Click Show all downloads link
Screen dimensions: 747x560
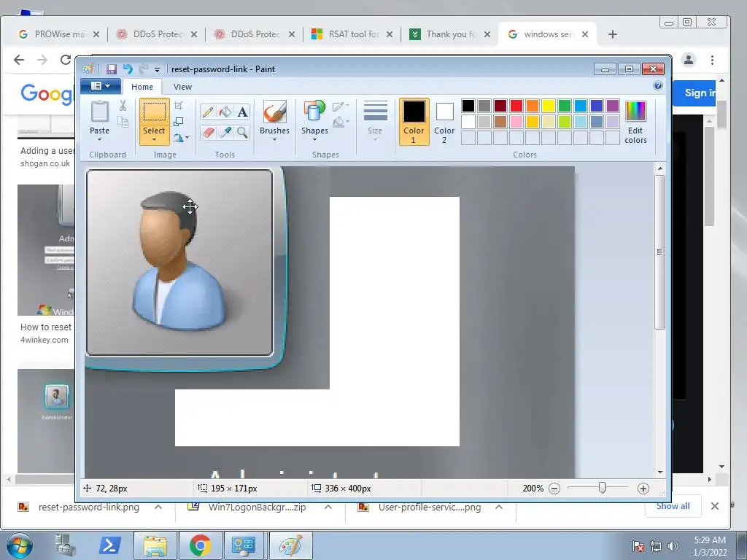(x=673, y=506)
